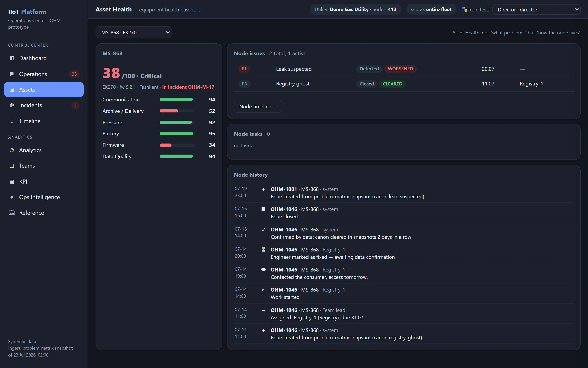Screen dimensions: 588x368
Task: Click the Firmware score 34
Action: pos(212,145)
